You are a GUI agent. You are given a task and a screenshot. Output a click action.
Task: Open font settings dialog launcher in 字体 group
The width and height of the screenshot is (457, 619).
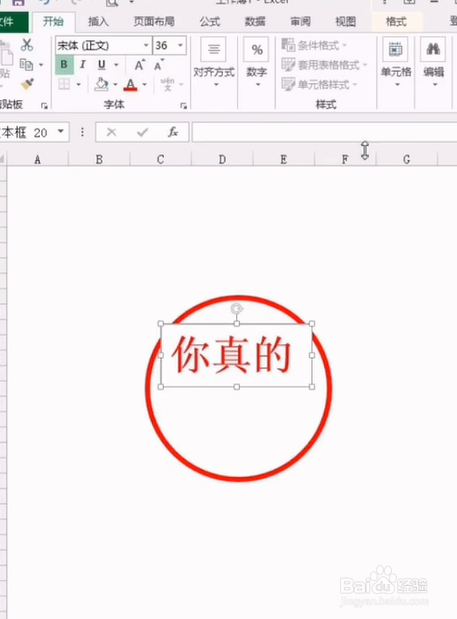[184, 105]
